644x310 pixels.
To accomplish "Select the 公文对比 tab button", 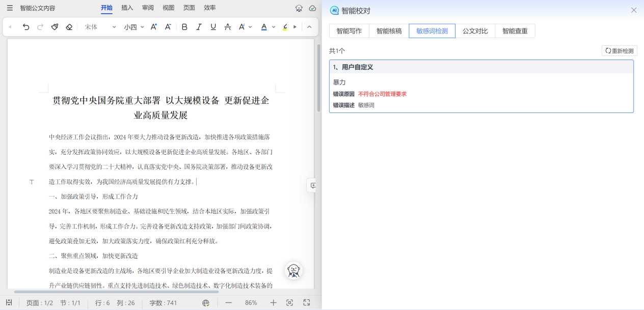I will point(475,31).
